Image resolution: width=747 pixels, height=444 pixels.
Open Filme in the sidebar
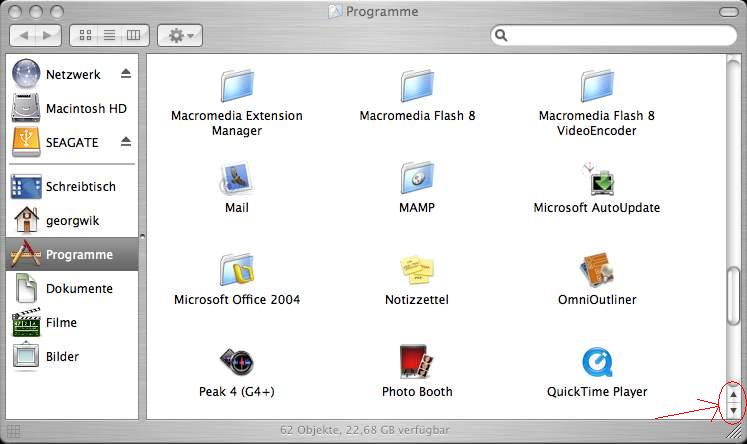click(x=72, y=322)
